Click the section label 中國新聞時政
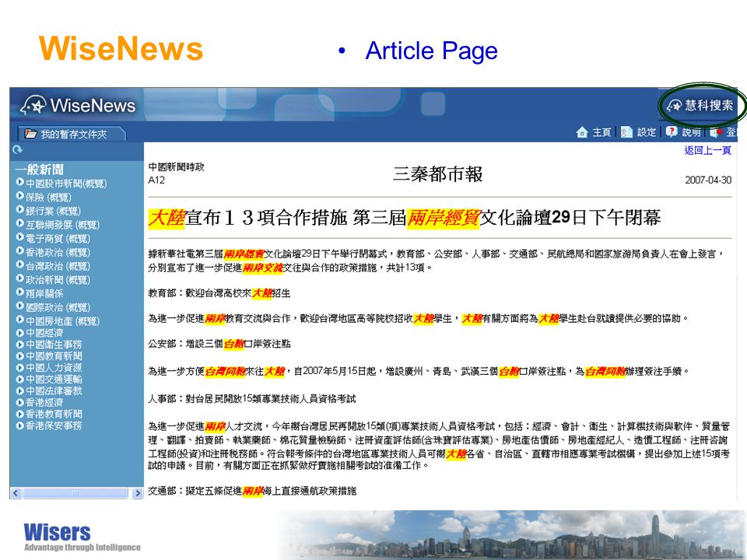The width and height of the screenshot is (747, 560). [x=177, y=166]
